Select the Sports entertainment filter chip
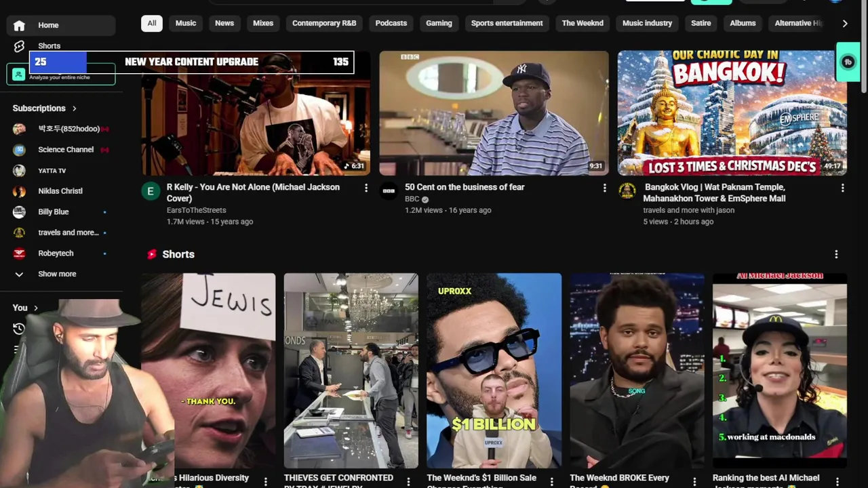 point(507,23)
